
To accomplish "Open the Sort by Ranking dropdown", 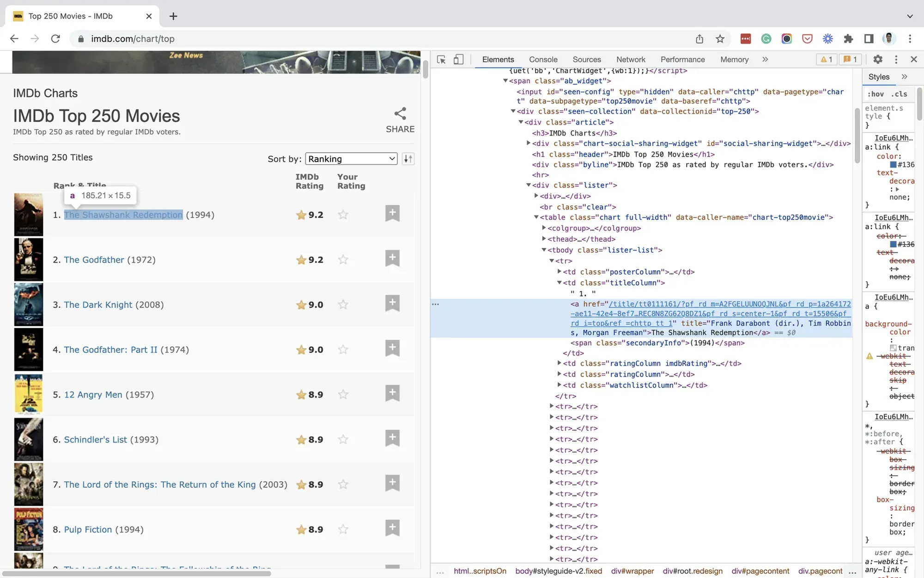I will point(351,159).
